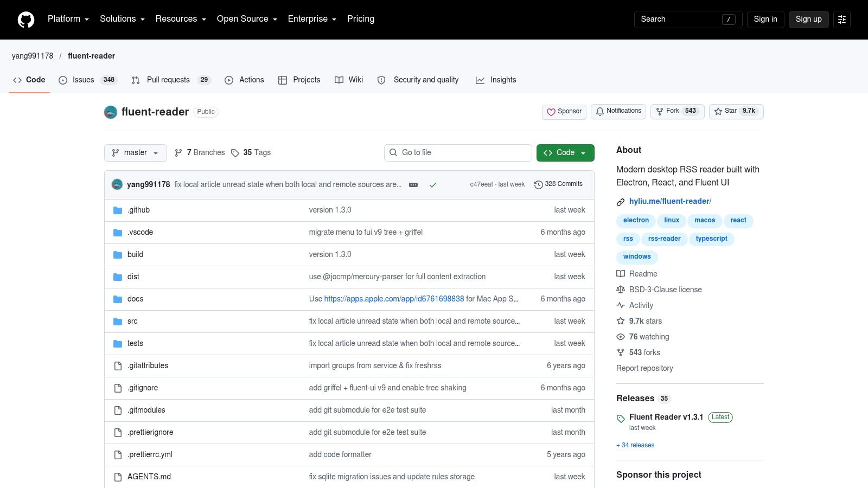
Task: Select the typescript topic tag
Action: (712, 239)
